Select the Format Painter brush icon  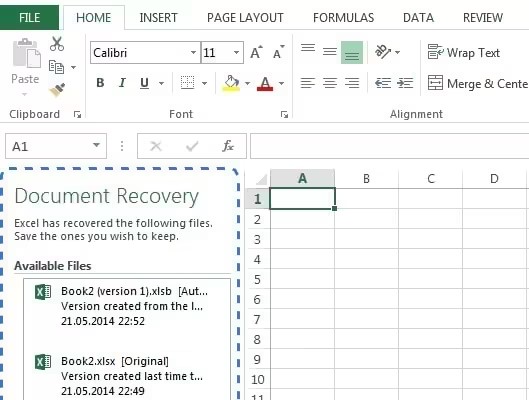click(x=57, y=89)
